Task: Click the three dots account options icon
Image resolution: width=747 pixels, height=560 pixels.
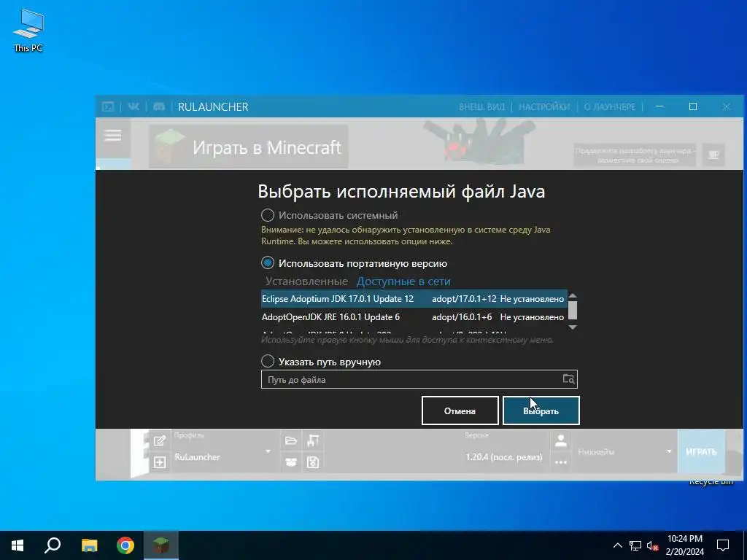Action: point(561,462)
